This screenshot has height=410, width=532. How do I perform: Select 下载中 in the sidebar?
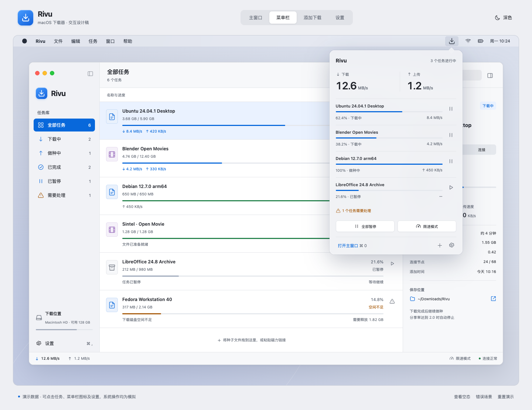pos(64,139)
